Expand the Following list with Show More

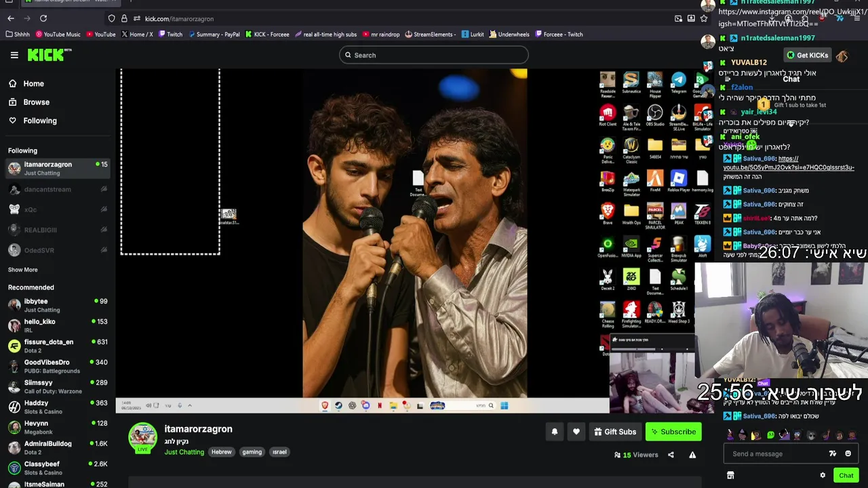22,270
